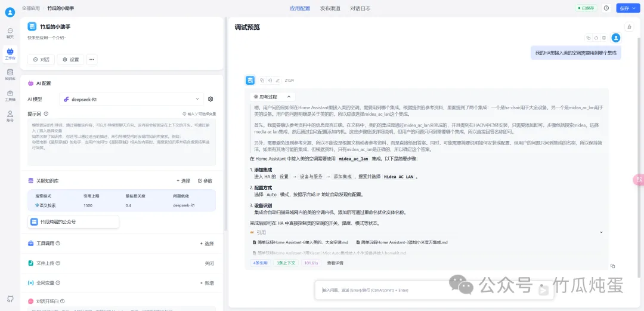Click the 101.61s duration tag
Image resolution: width=644 pixels, height=311 pixels.
point(311,263)
